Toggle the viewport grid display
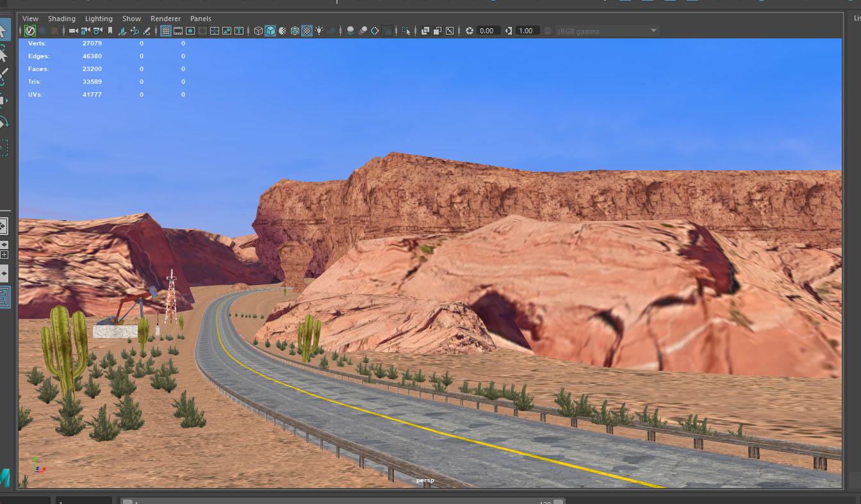This screenshot has height=504, width=861. coord(166,31)
